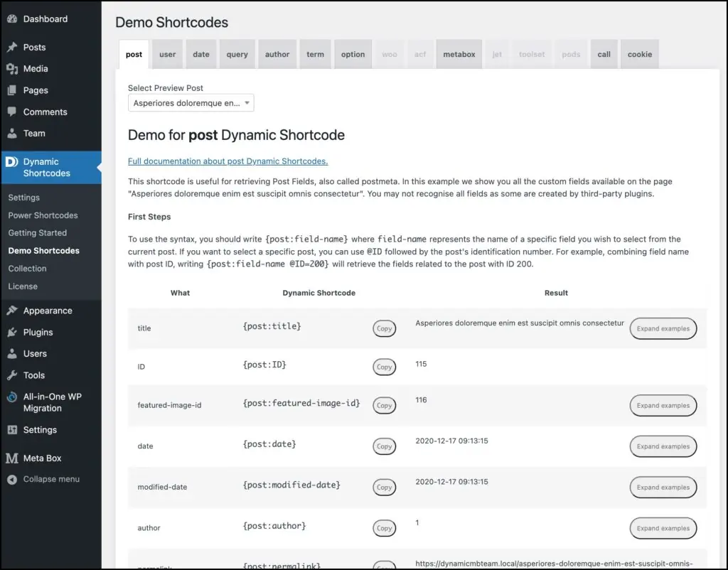Image resolution: width=728 pixels, height=570 pixels.
Task: Expand examples for the title shortcode
Action: pos(663,328)
